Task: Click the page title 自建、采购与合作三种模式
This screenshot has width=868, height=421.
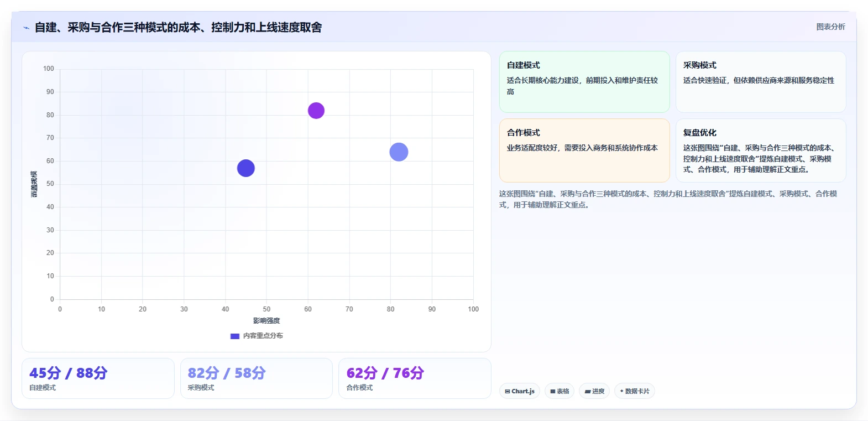Action: [x=178, y=27]
